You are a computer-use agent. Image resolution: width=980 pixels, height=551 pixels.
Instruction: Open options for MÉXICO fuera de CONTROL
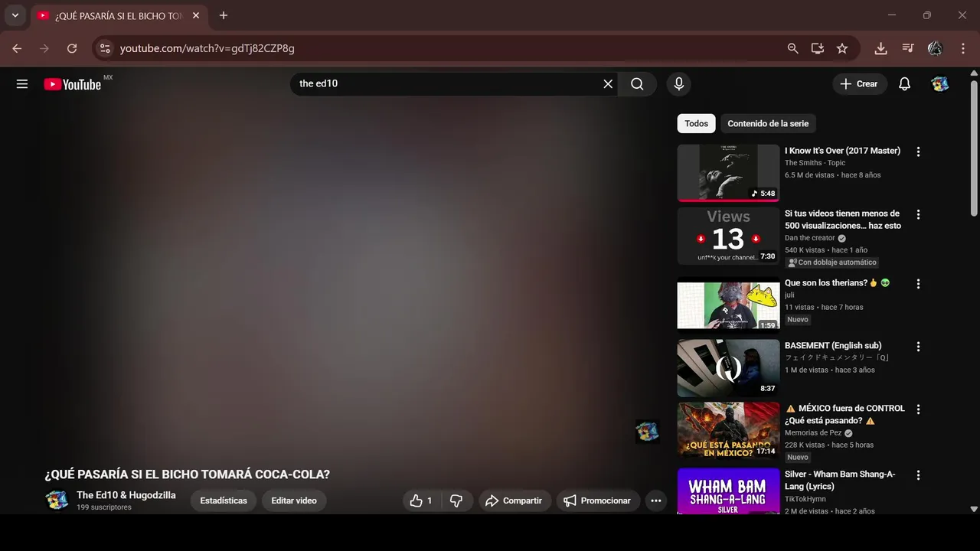(x=918, y=409)
